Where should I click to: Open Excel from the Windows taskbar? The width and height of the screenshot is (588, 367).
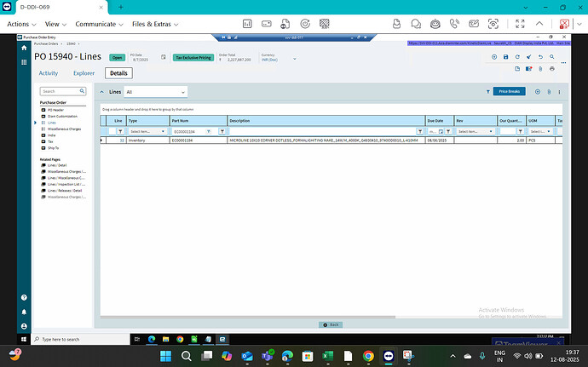pyautogui.click(x=328, y=356)
